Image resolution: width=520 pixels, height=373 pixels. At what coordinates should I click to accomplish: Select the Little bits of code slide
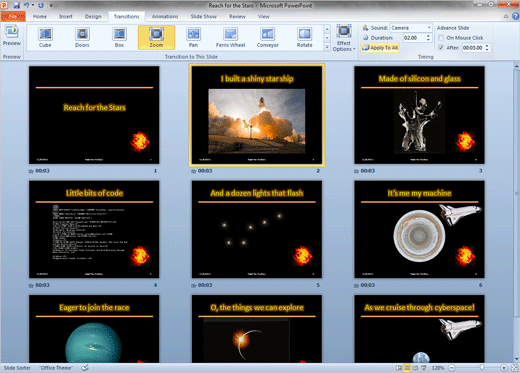(94, 229)
